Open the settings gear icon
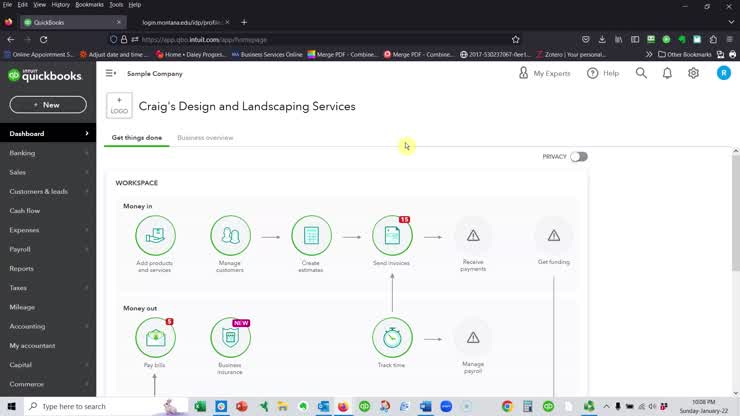 [x=693, y=73]
